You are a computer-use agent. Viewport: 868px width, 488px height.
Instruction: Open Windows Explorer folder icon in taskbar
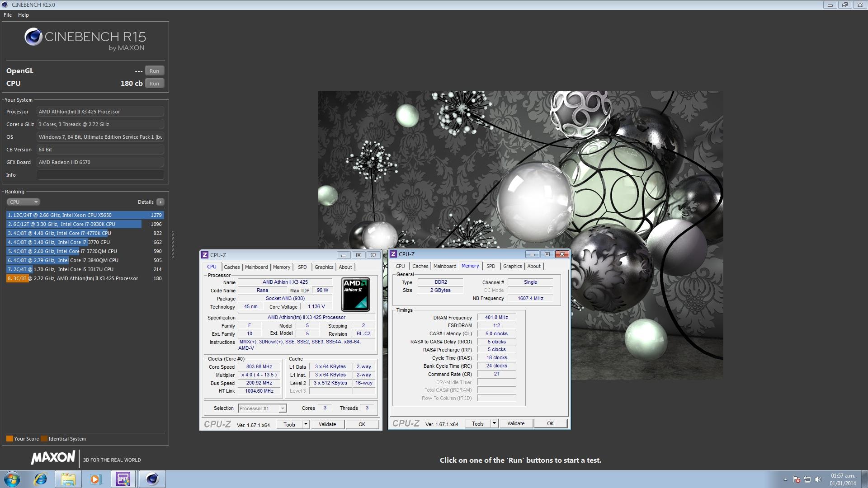tap(68, 479)
